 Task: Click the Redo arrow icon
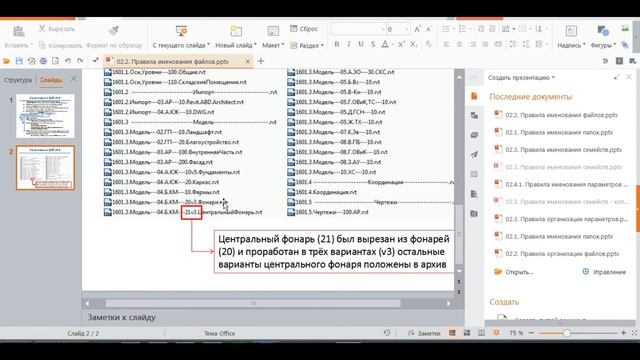pyautogui.click(x=80, y=61)
